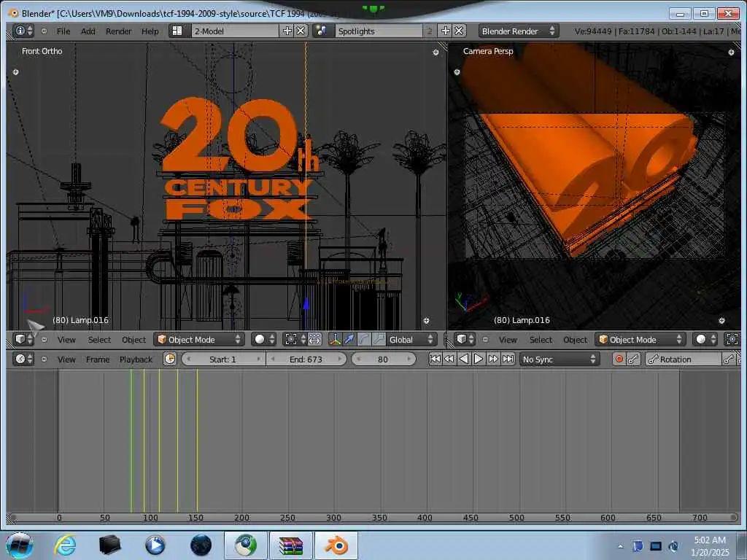Toggle Manipulate Center Points in left viewport
747x560 pixels.
click(314, 340)
